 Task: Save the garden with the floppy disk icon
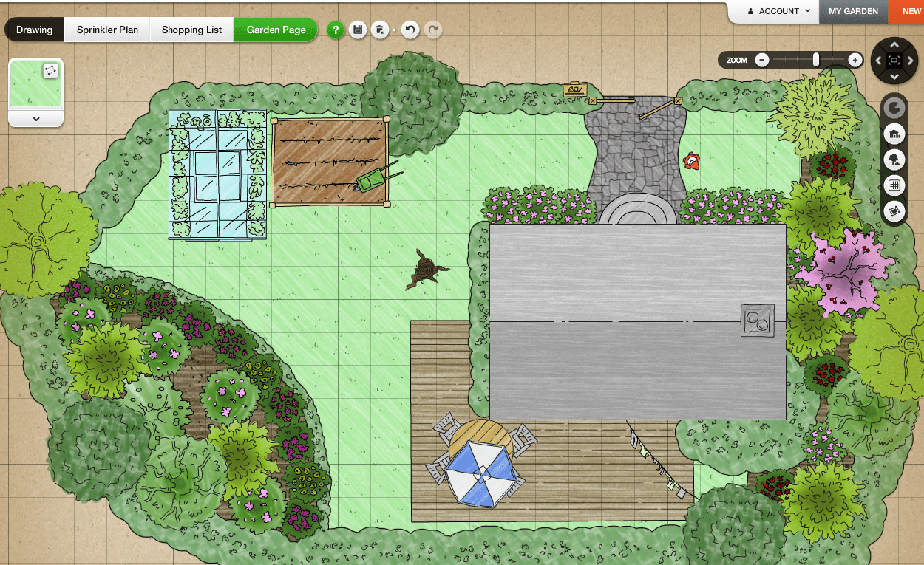click(358, 30)
